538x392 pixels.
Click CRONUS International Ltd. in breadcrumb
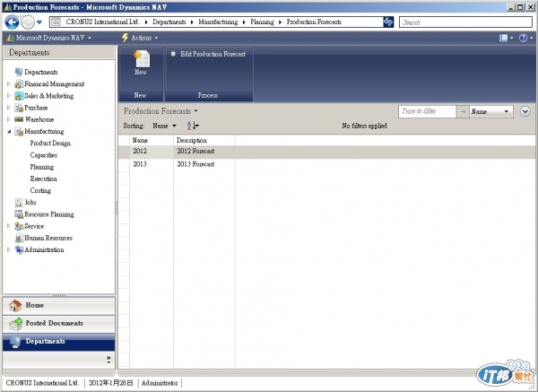(x=103, y=22)
